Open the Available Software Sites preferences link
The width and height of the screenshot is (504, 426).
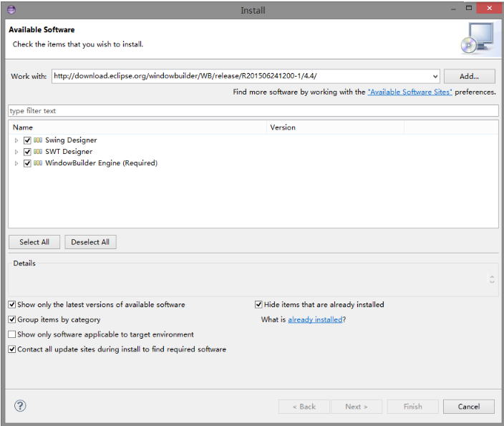(409, 92)
